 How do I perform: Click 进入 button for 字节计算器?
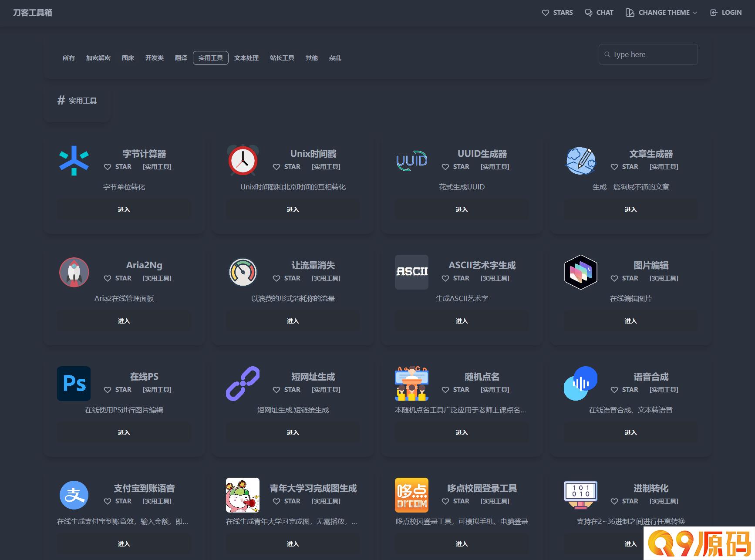click(124, 209)
